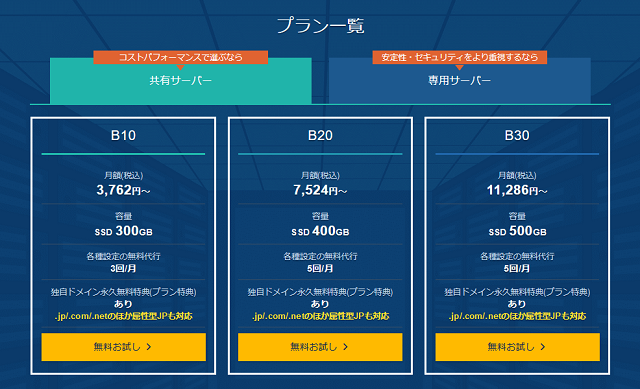Viewport: 640px width, 389px height.
Task: Click 各種設定の無料代行 label in B30
Action: tap(517, 256)
